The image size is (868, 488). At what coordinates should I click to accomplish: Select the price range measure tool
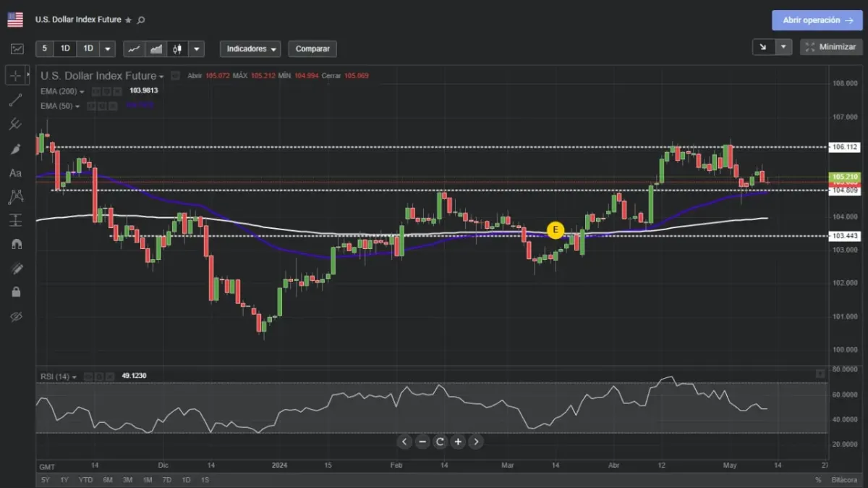coord(16,220)
